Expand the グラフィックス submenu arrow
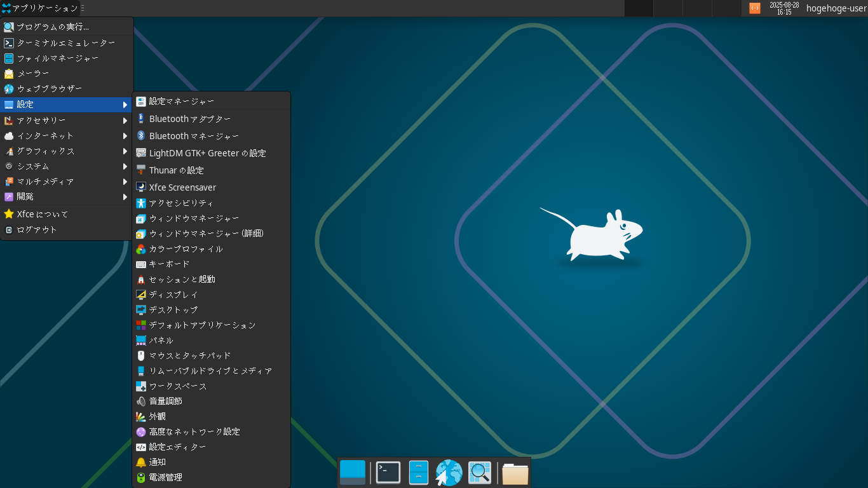This screenshot has width=868, height=488. tap(125, 151)
